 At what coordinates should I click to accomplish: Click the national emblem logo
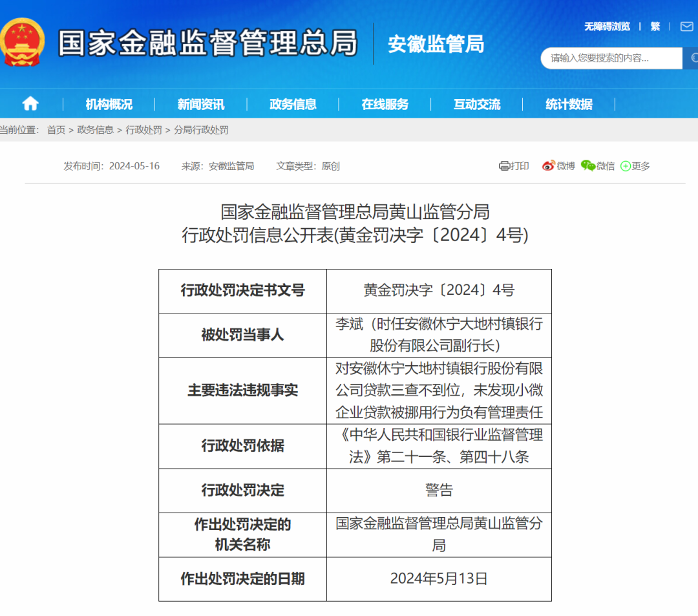coord(23,42)
